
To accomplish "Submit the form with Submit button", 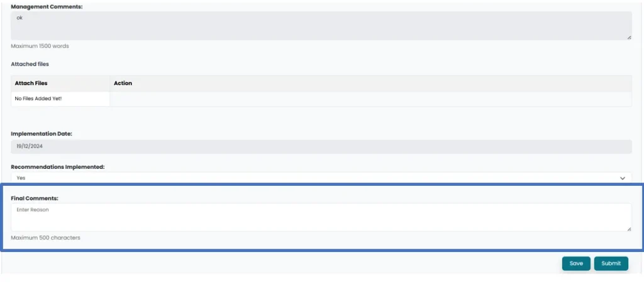I will (611, 263).
